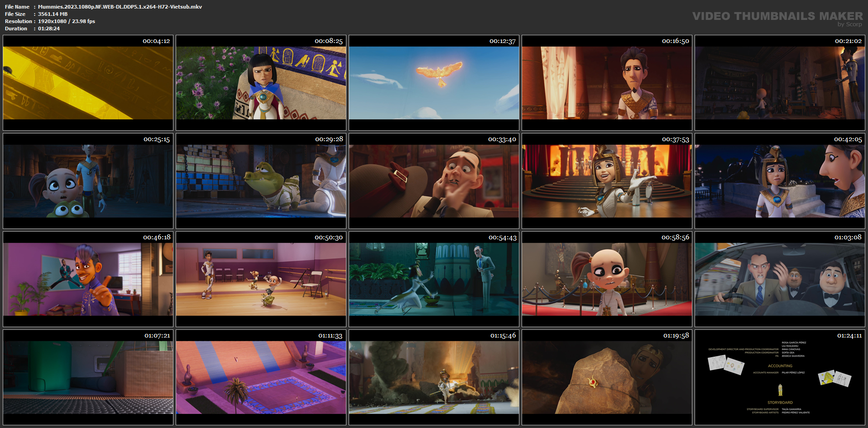Image resolution: width=868 pixels, height=428 pixels.
Task: Click the file size 3561.14 MB value
Action: [x=53, y=14]
